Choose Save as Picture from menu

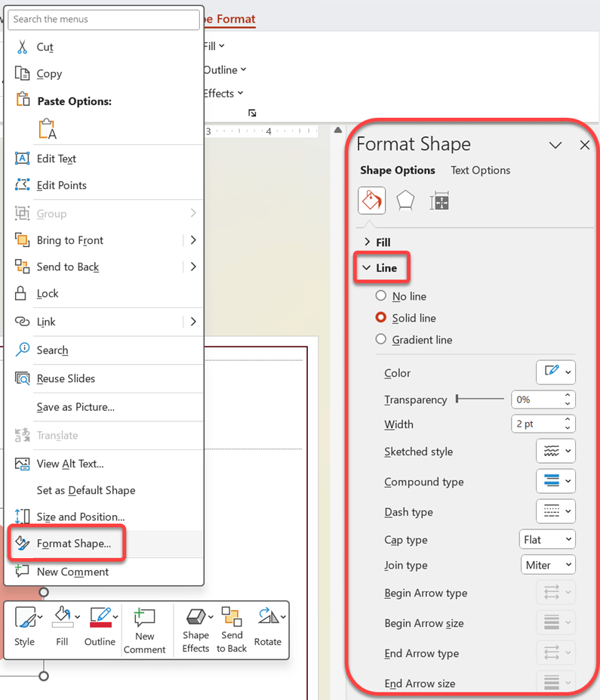(75, 407)
